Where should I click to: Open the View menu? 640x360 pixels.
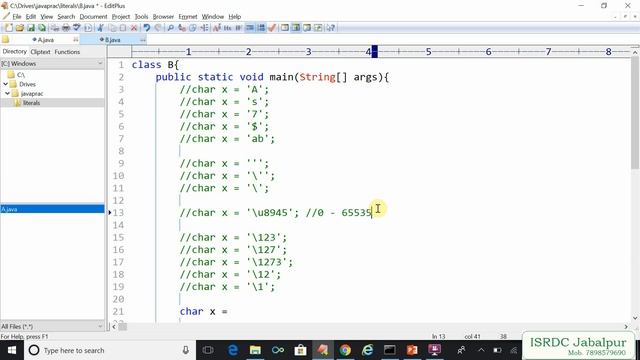coord(47,17)
